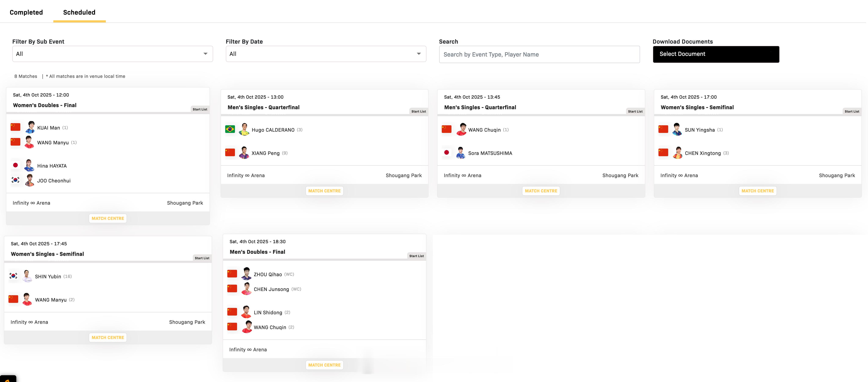
Task: Open Match Centre for Calderano vs Xiang Peng
Action: 324,191
